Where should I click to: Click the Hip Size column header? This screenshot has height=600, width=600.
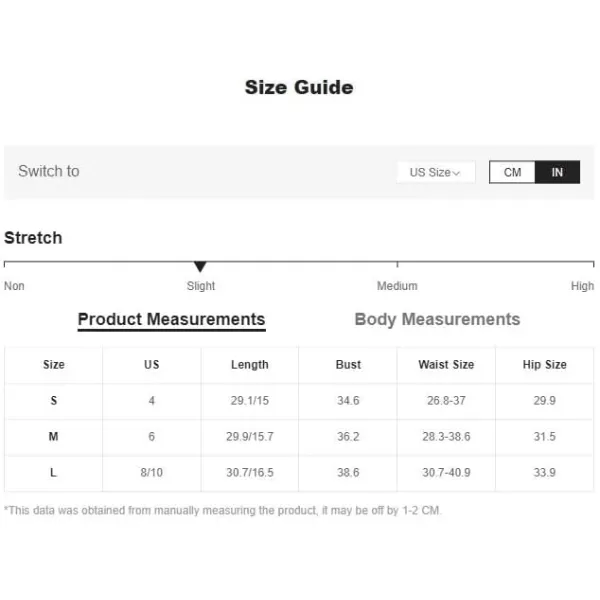[545, 365]
